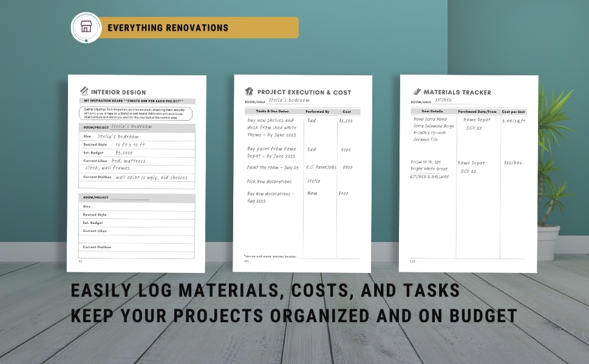
Task: Click the My Inspiration Board bar
Action: coord(137,101)
